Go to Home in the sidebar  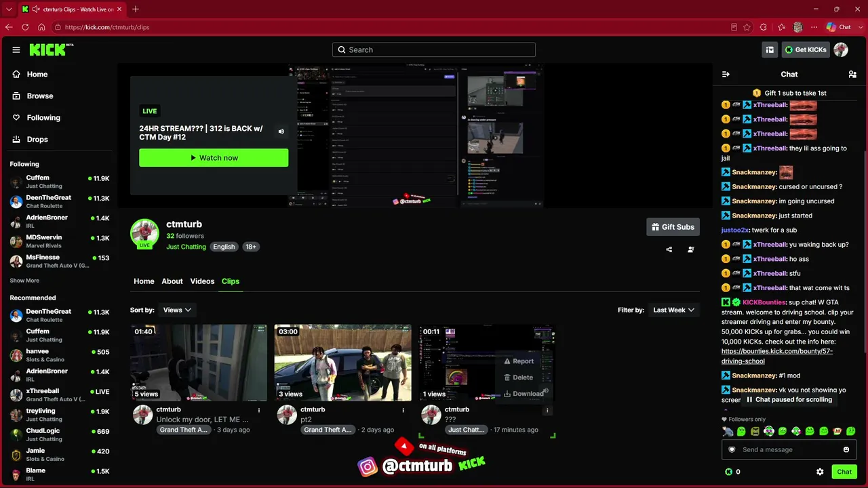37,74
